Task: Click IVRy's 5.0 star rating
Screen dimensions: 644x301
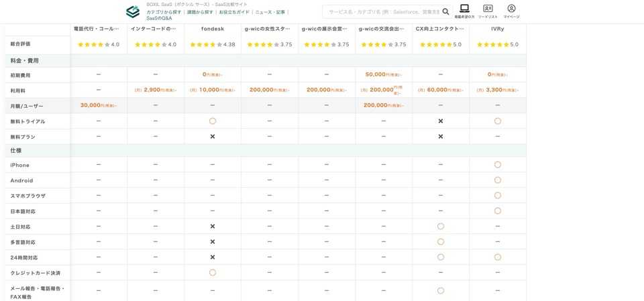Action: point(497,44)
